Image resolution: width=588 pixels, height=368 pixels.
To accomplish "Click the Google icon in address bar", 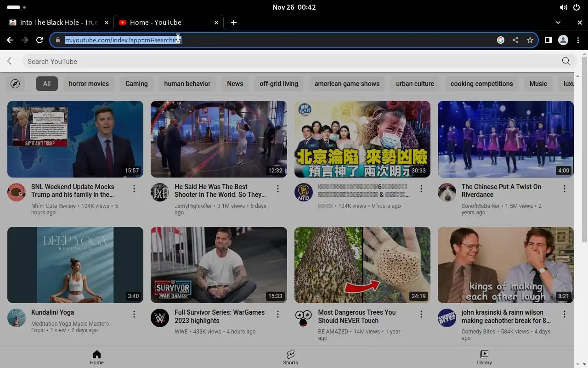I will click(x=501, y=40).
